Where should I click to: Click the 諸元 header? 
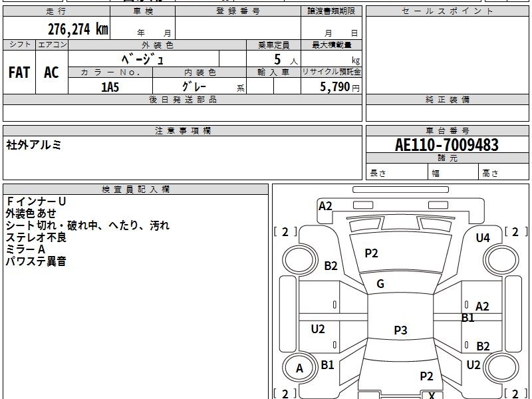click(447, 158)
